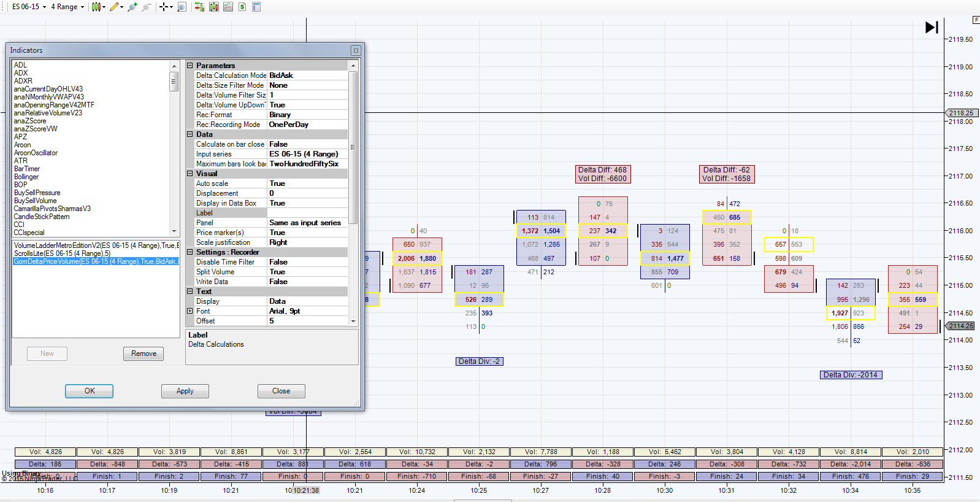
Task: Toggle the Write Data False value
Action: 308,282
